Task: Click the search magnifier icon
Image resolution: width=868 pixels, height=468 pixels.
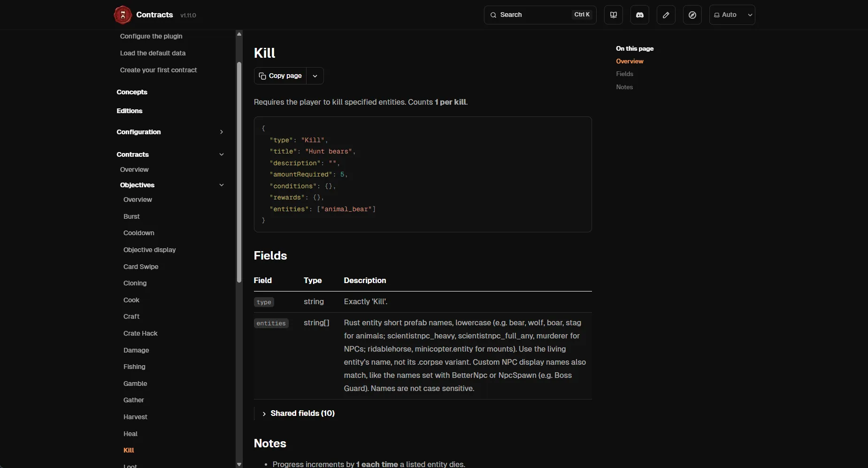Action: [x=493, y=15]
